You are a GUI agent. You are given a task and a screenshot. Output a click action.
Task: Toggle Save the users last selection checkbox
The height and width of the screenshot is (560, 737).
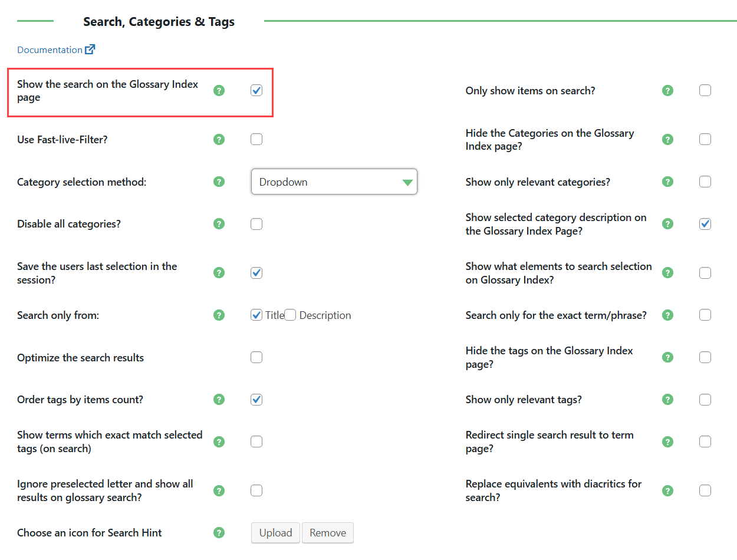coord(256,273)
